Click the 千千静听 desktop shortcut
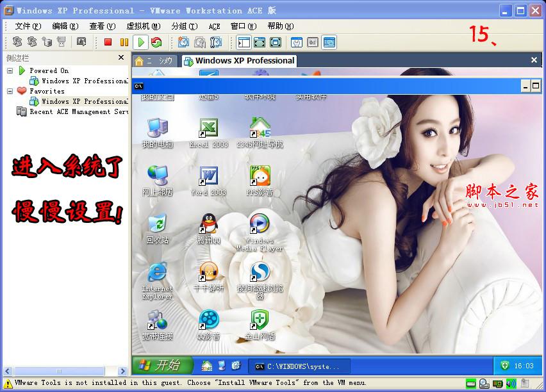 pyautogui.click(x=208, y=277)
